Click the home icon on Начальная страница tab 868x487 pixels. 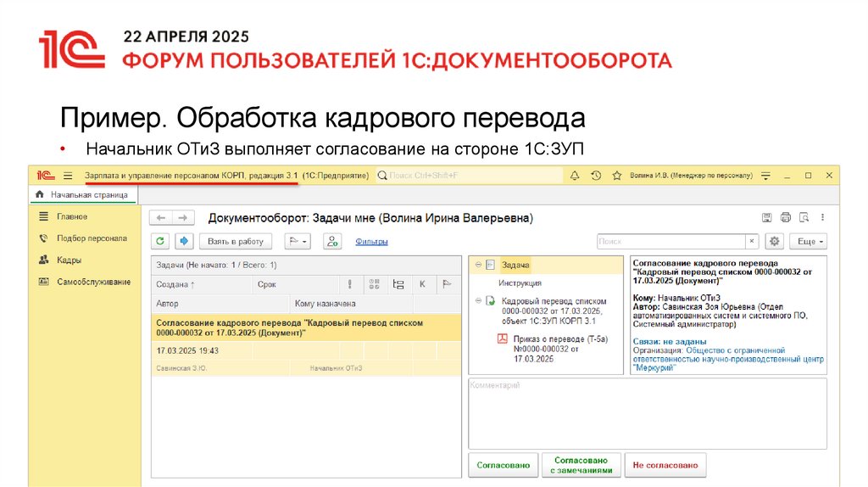coord(39,194)
